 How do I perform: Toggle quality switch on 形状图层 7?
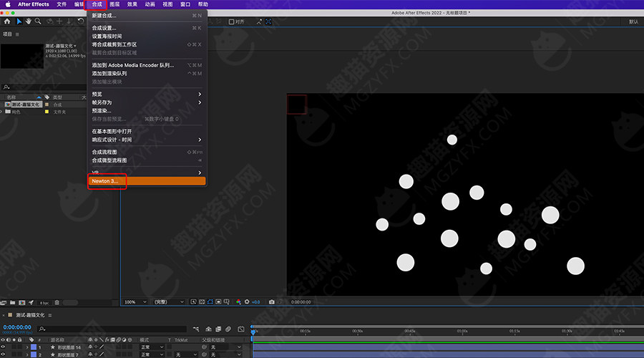tap(102, 354)
